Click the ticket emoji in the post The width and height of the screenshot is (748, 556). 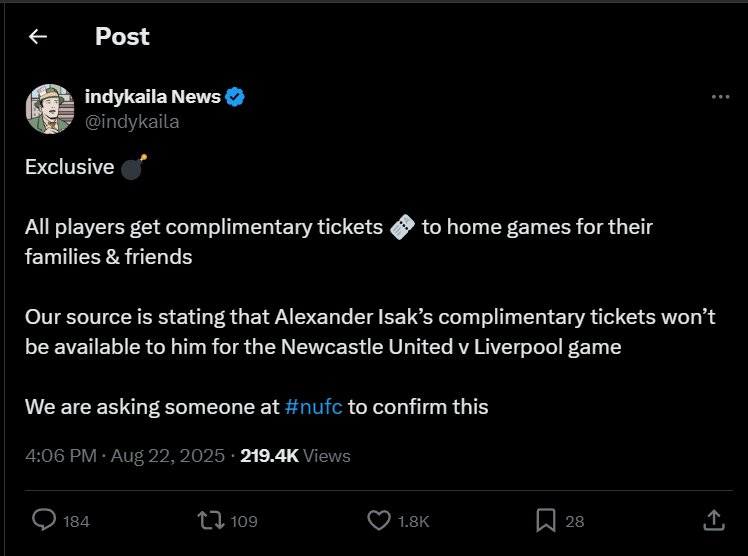click(x=400, y=227)
